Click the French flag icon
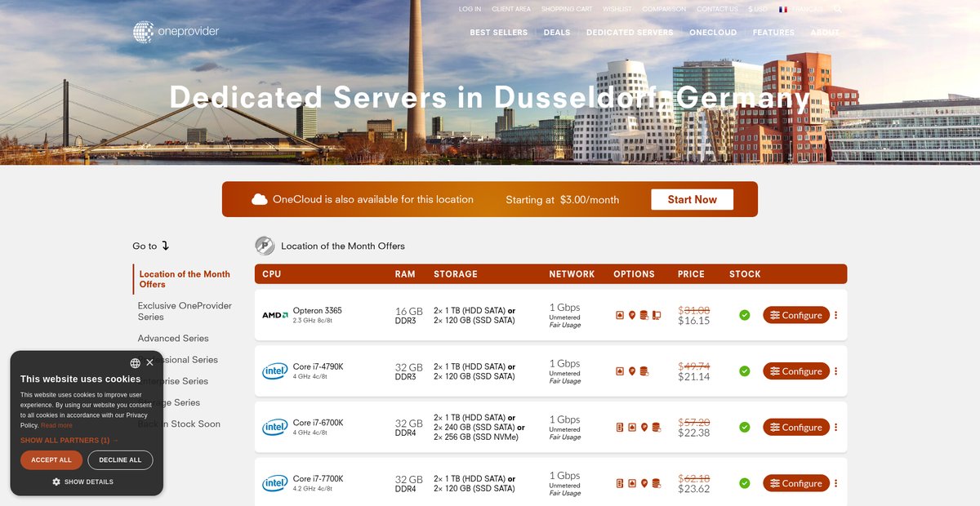980x506 pixels. pos(783,9)
